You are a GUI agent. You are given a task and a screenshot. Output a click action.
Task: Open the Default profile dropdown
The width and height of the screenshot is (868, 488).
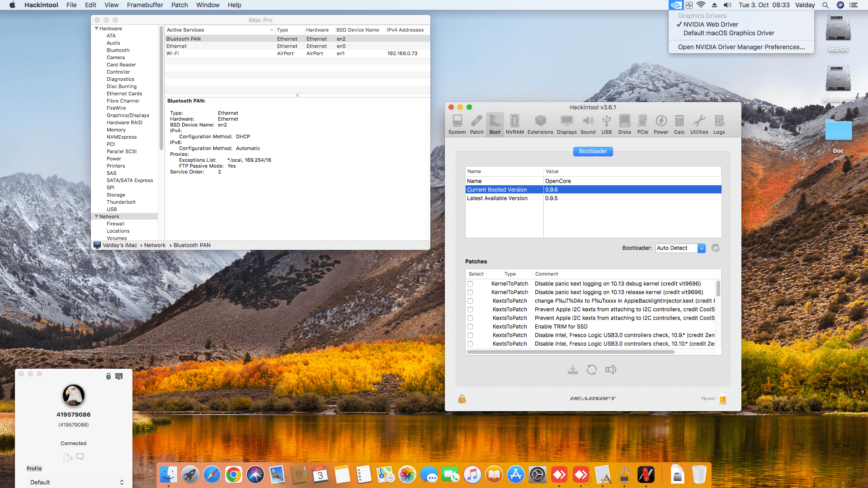tap(76, 482)
